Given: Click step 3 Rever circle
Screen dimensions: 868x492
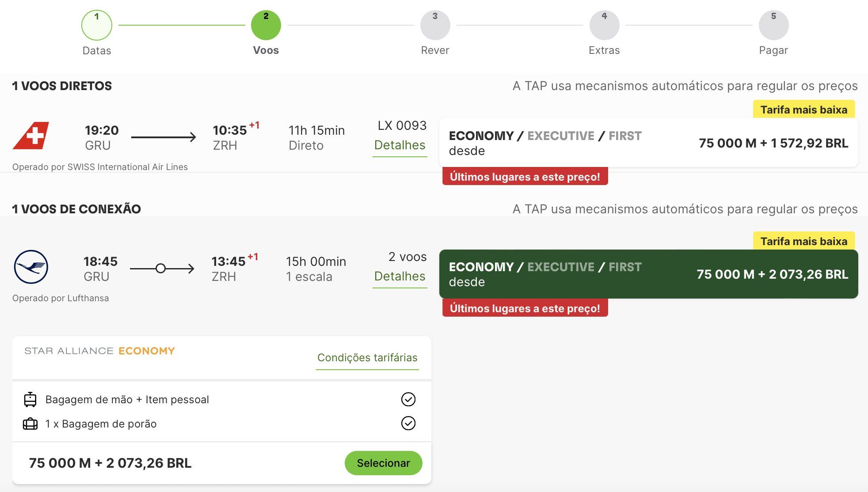Looking at the screenshot, I should point(435,25).
